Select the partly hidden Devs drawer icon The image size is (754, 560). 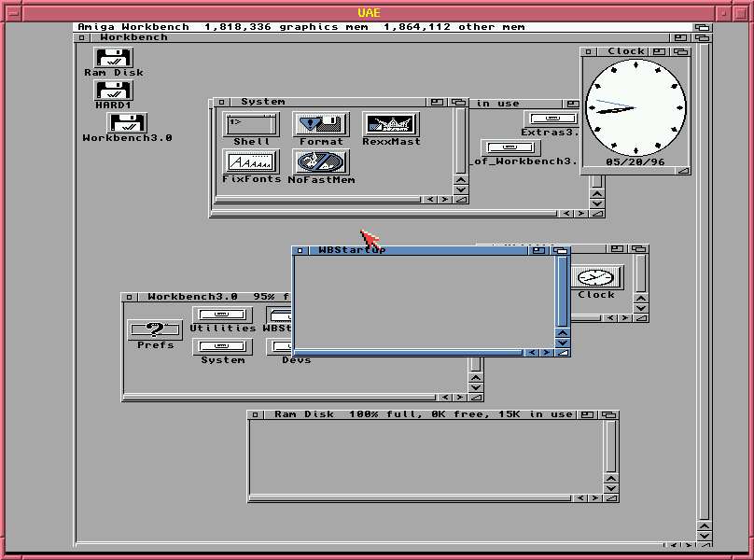[279, 346]
